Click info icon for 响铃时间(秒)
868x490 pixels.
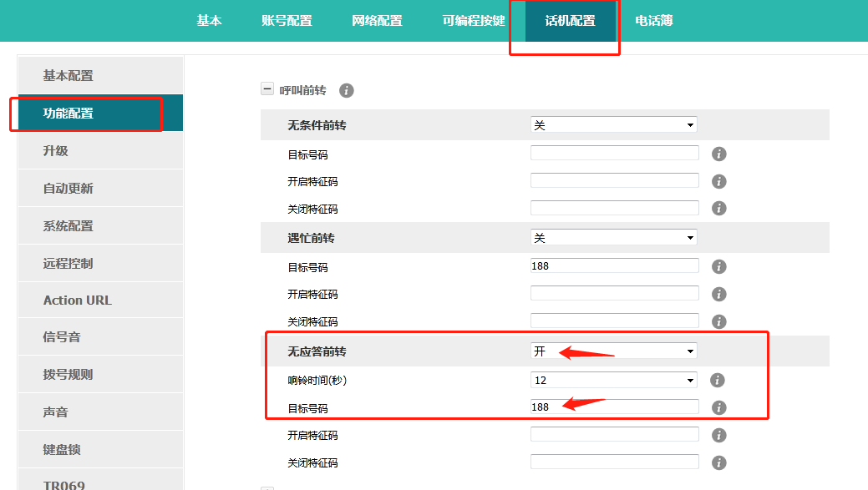click(x=716, y=380)
